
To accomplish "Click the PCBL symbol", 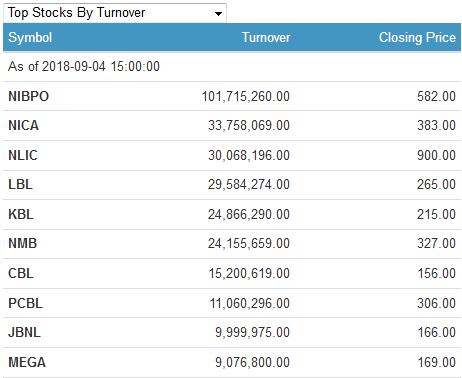I will pos(25,303).
